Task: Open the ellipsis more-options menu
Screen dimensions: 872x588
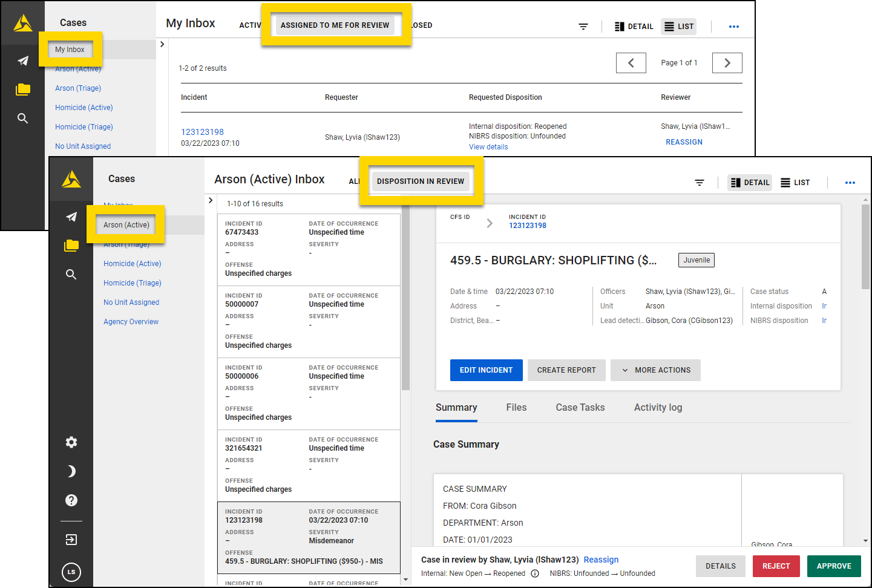Action: pos(851,182)
